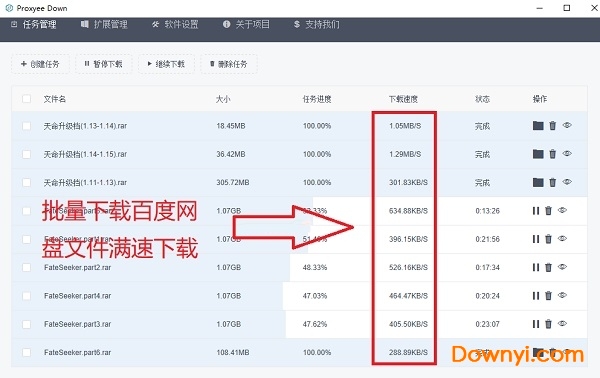Screen dimensions: 600x378
Task: Pause the download running at 396.15KB/S
Action: [536, 239]
